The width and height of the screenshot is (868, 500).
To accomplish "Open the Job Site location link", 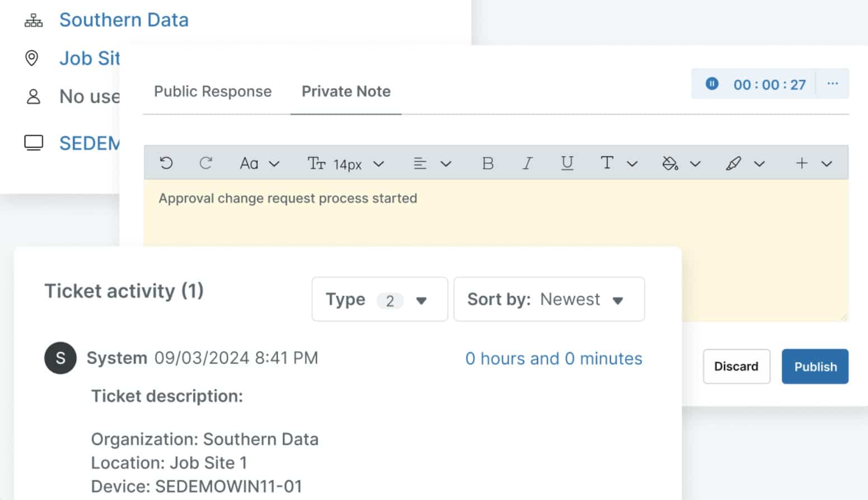I will (x=90, y=58).
